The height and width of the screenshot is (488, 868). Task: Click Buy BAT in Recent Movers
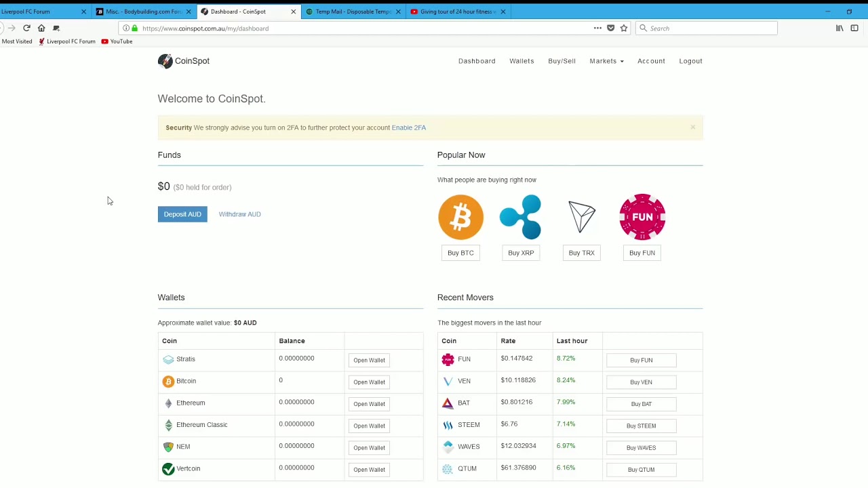[641, 403]
